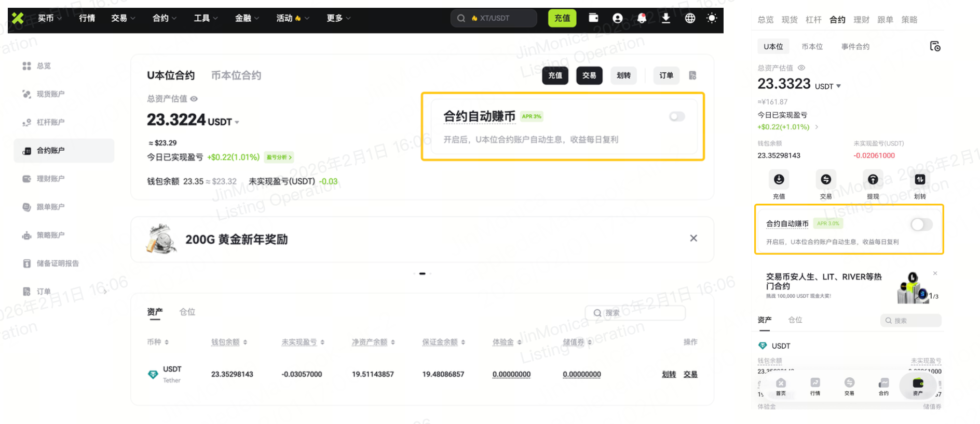Open 盈亏分析 link next to realized PnL
The height and width of the screenshot is (424, 980).
pyautogui.click(x=279, y=157)
